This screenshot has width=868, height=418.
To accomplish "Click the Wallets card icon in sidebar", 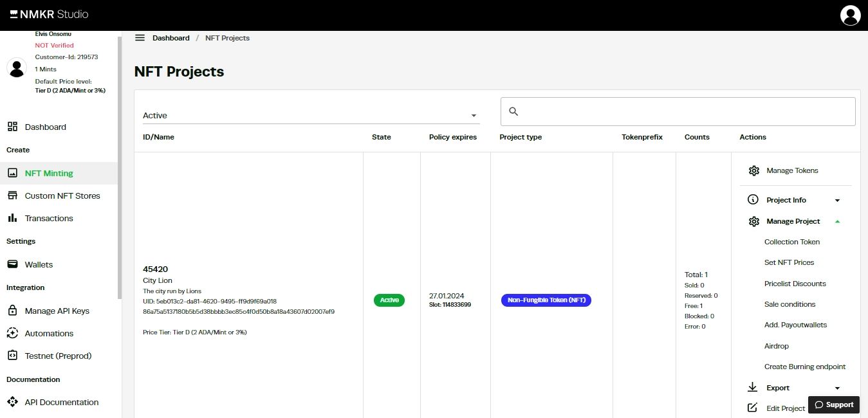I will coord(12,264).
